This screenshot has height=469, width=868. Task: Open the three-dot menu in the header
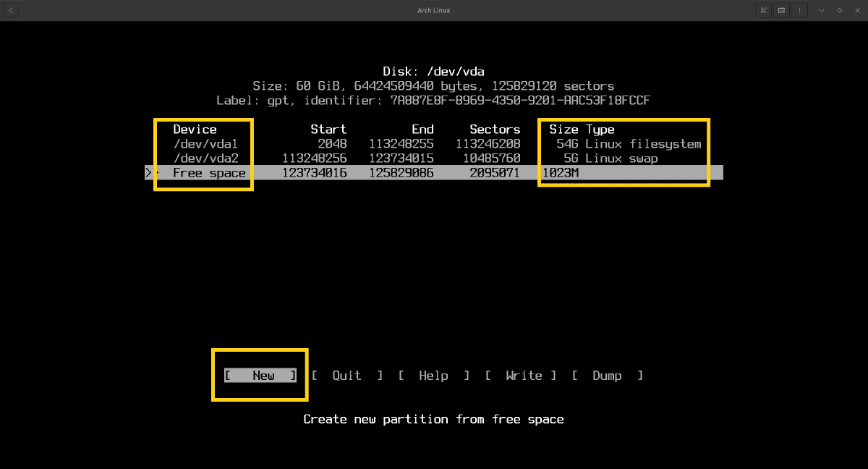click(x=799, y=10)
